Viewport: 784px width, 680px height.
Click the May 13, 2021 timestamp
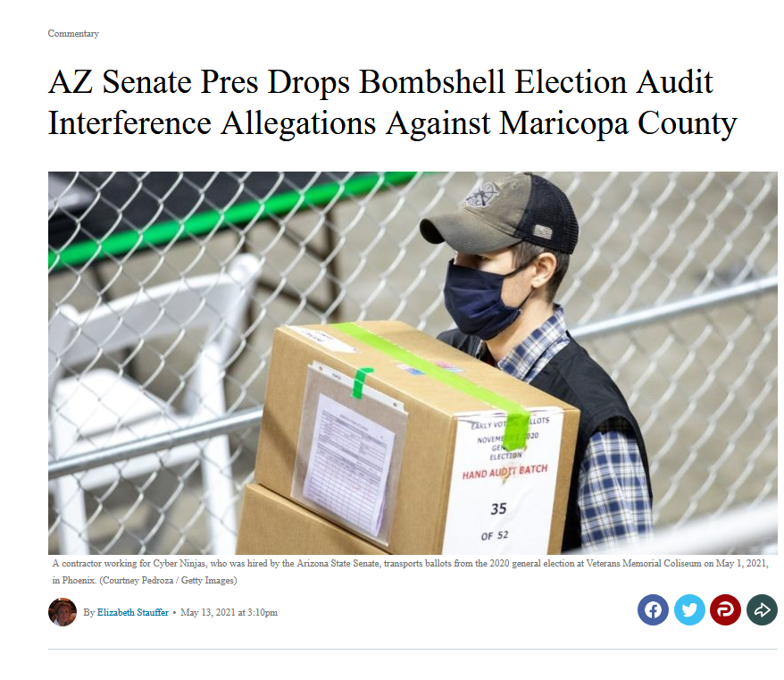(x=229, y=612)
